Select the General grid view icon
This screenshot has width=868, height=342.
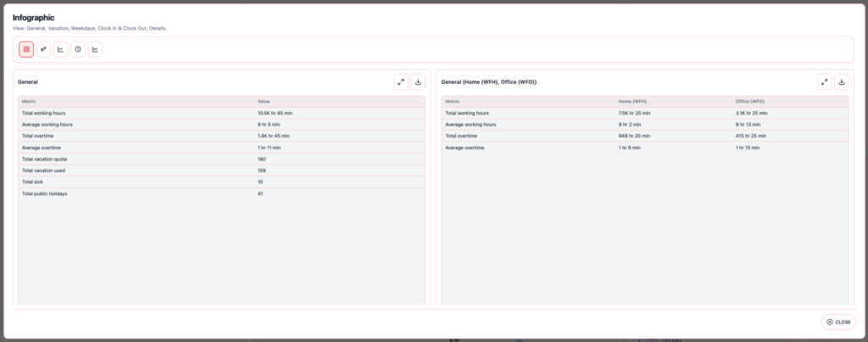click(x=26, y=49)
